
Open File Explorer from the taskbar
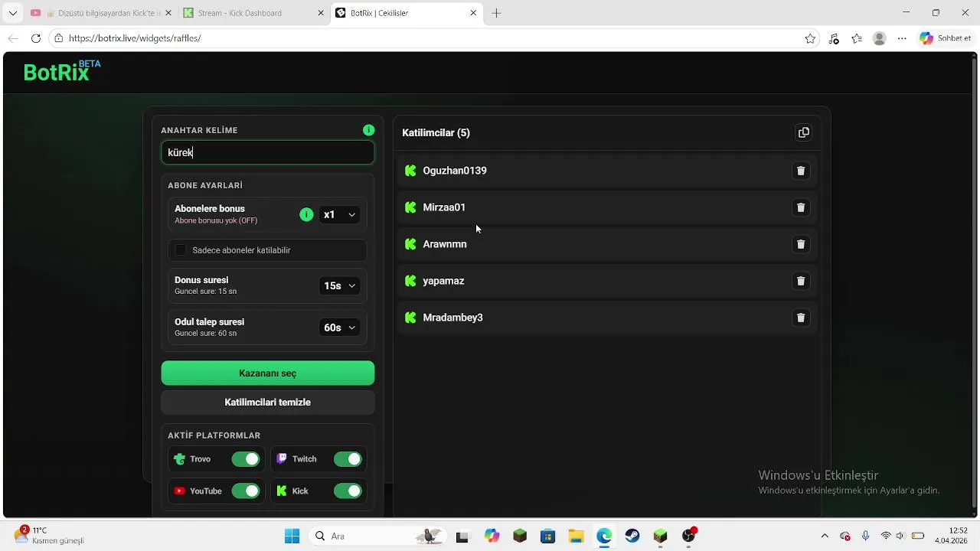point(576,536)
